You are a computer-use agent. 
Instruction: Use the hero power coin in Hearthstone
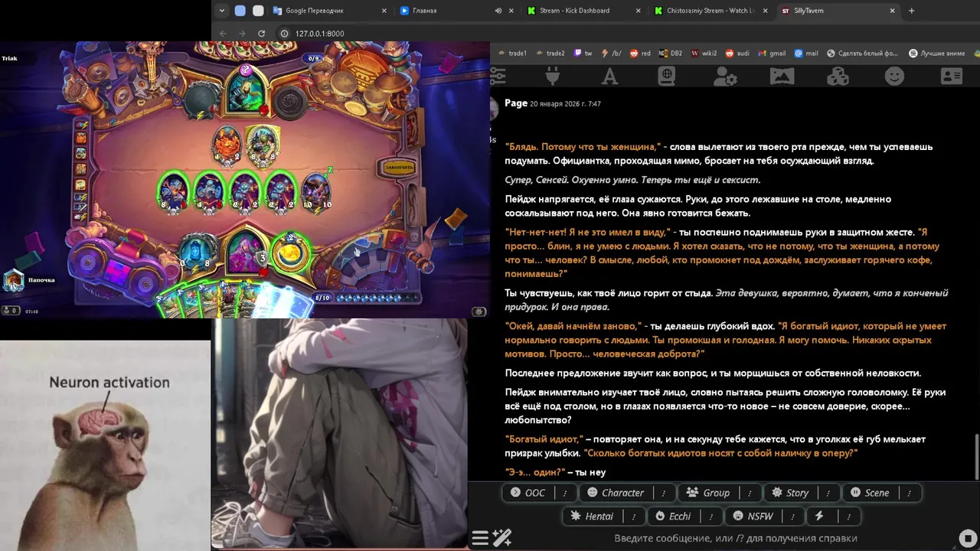click(291, 252)
